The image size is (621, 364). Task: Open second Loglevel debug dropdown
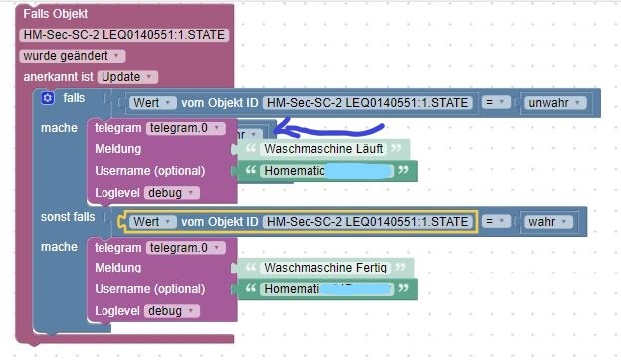171,311
